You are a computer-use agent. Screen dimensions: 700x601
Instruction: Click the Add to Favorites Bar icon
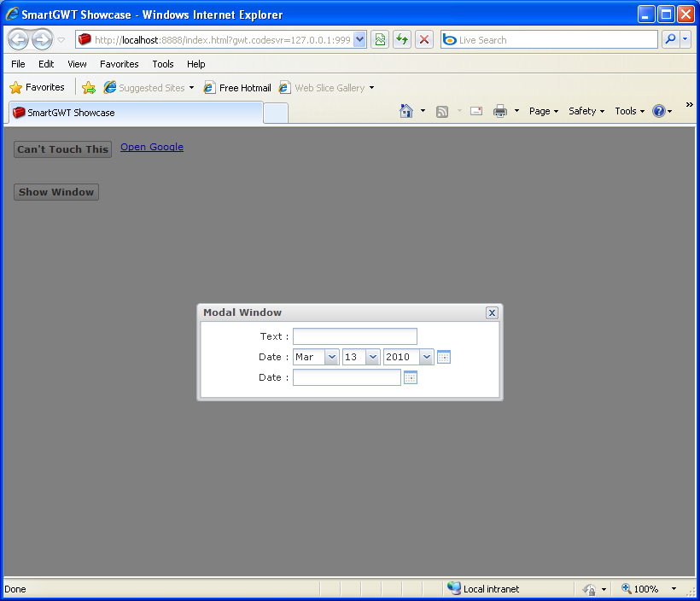(x=89, y=88)
